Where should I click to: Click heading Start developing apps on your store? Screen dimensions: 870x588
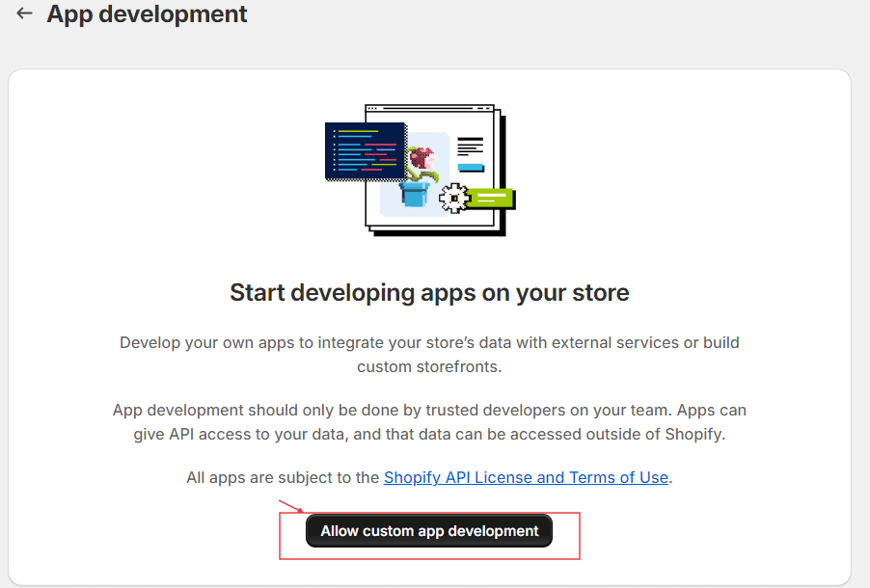point(429,293)
